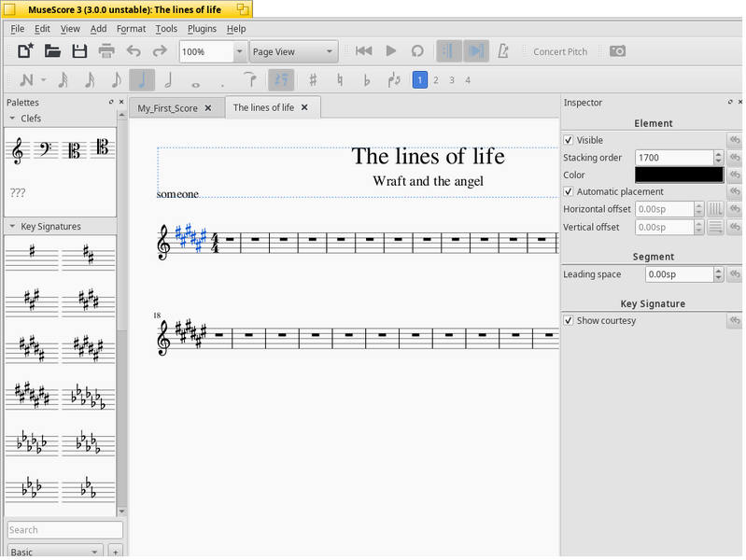Image resolution: width=746 pixels, height=560 pixels.
Task: Open the Add menu
Action: click(98, 29)
